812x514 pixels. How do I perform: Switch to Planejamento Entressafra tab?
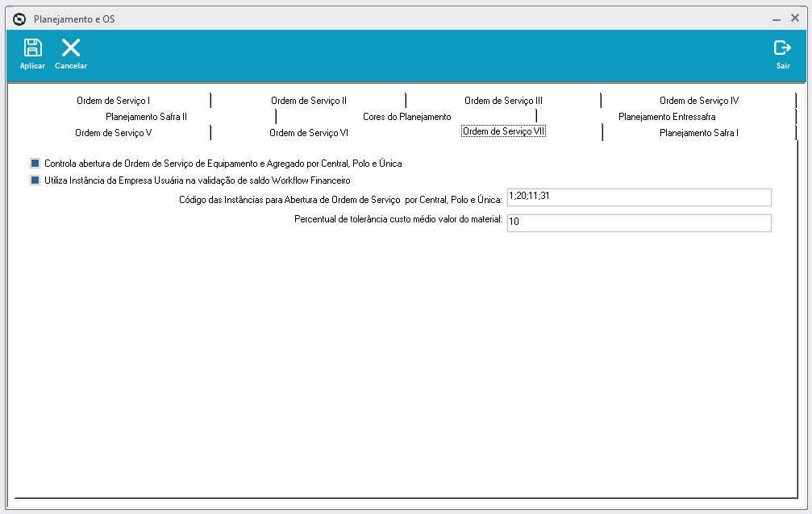point(667,117)
